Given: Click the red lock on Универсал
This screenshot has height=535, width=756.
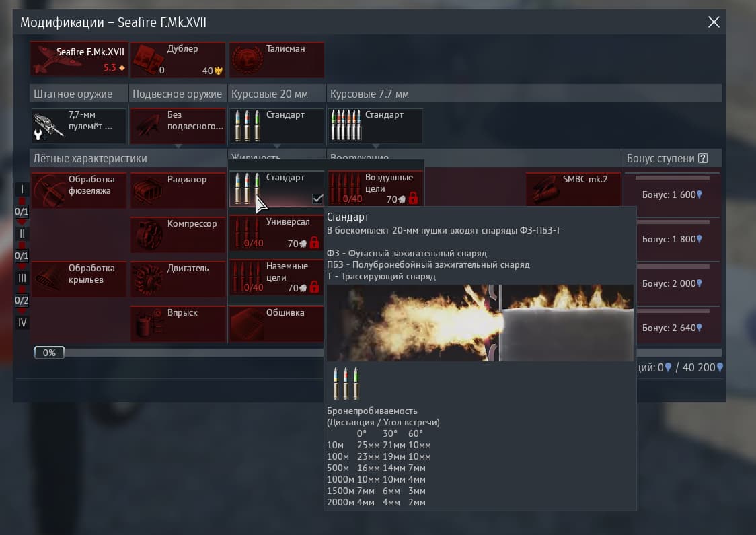Looking at the screenshot, I should coord(314,242).
